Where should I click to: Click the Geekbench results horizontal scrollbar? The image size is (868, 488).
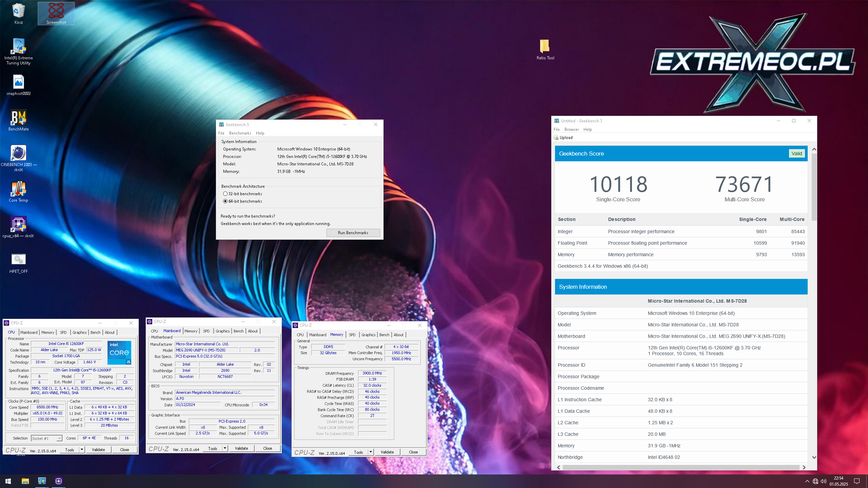[681, 467]
